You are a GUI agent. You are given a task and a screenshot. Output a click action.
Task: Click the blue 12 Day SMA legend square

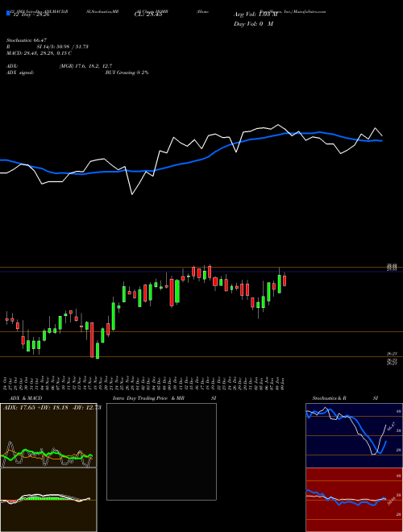point(8,13)
